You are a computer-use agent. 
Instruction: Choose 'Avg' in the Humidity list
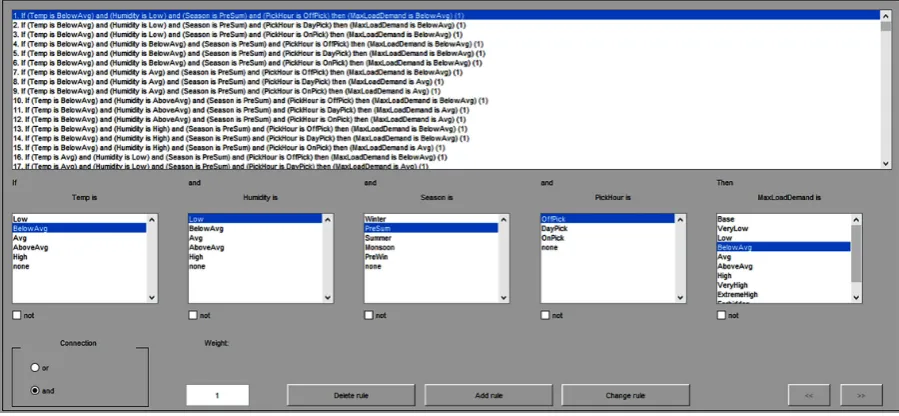click(x=256, y=238)
